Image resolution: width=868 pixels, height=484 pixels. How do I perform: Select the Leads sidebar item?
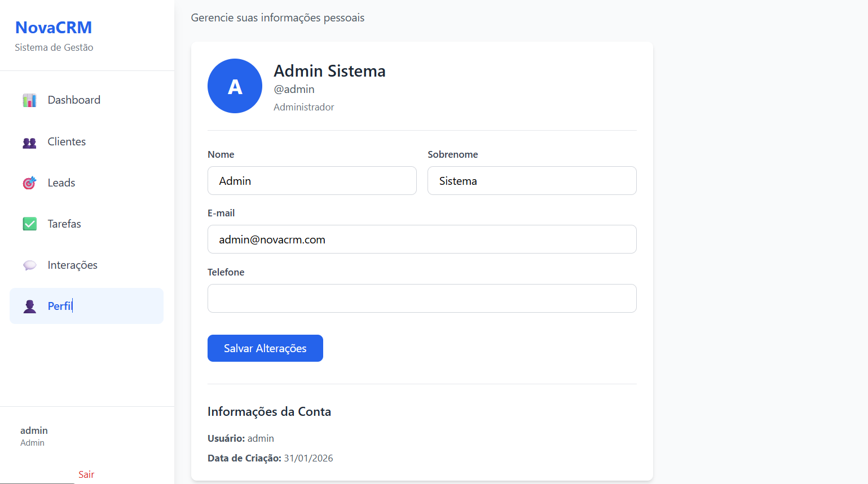(x=61, y=183)
